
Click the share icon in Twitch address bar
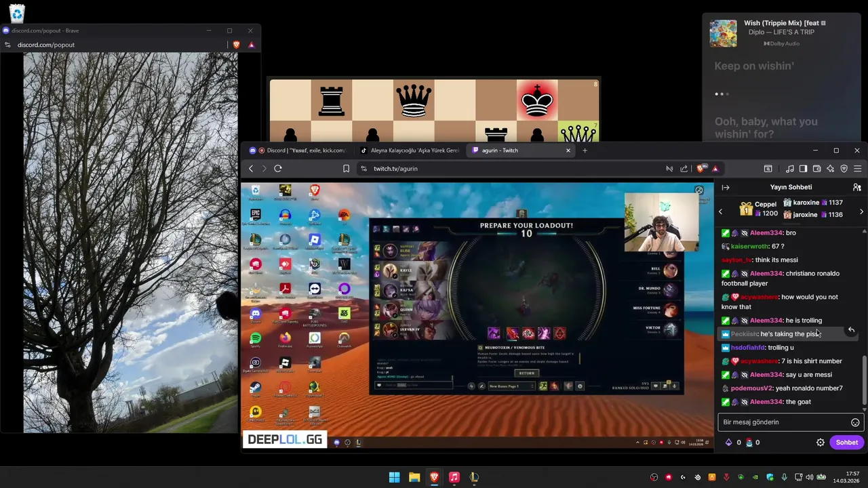point(684,169)
